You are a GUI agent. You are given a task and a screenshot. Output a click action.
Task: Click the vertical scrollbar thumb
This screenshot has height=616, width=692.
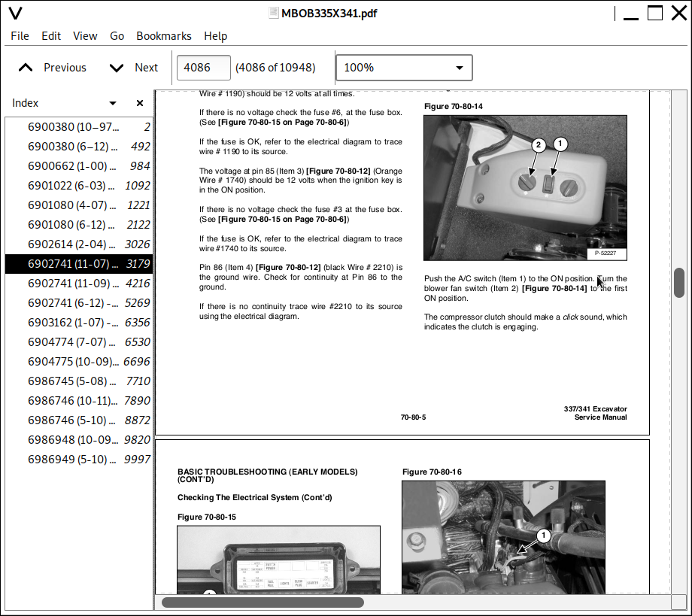(x=679, y=283)
